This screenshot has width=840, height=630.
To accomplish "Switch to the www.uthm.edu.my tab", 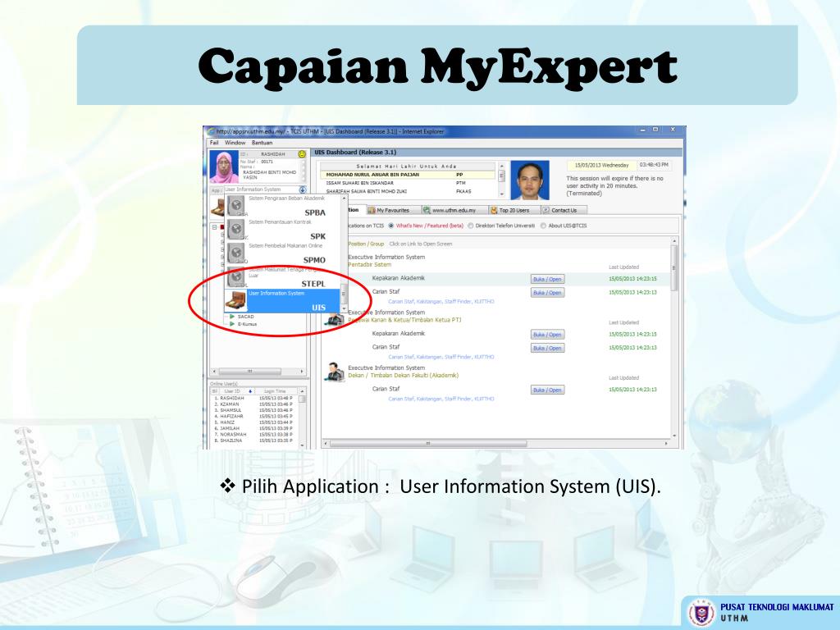I will (454, 211).
